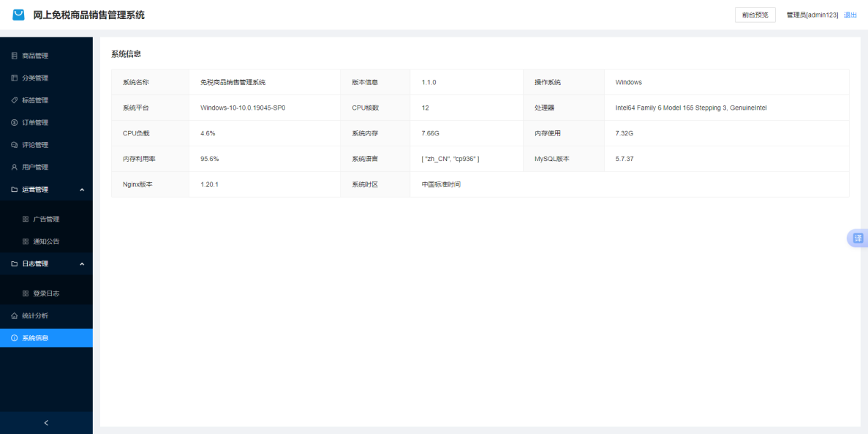The height and width of the screenshot is (434, 868).
Task: Click the MySQL版本 label cell
Action: pos(564,159)
